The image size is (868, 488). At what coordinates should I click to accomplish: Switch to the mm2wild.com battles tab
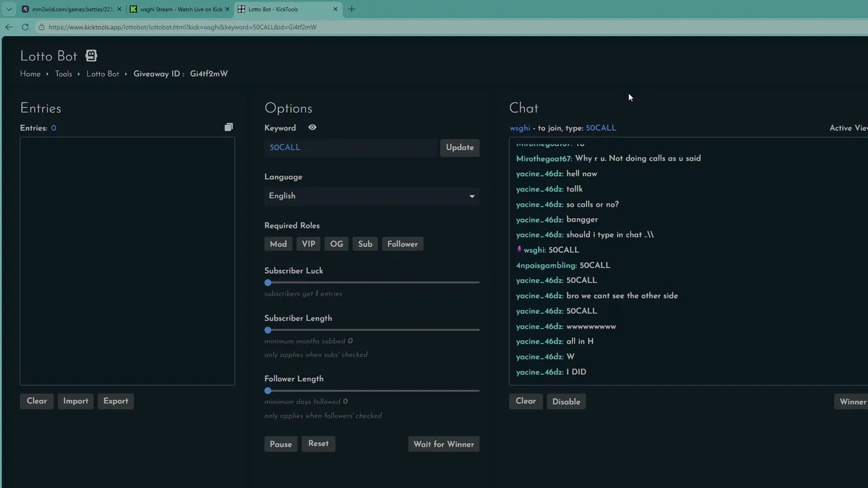(71, 9)
